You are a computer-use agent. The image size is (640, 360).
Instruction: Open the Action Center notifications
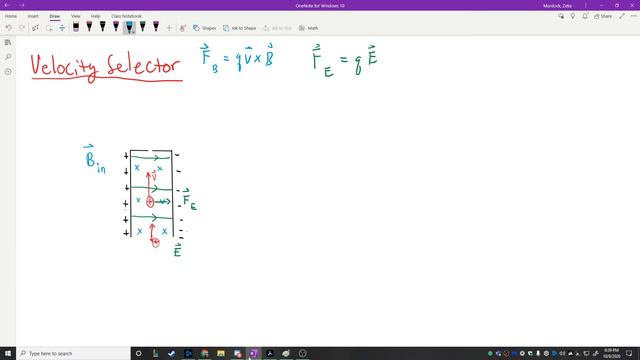tap(629, 353)
